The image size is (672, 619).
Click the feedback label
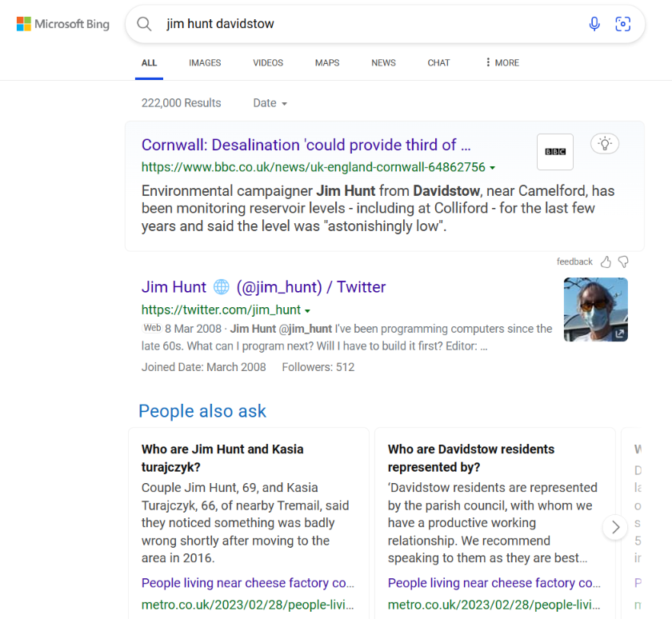tap(574, 262)
